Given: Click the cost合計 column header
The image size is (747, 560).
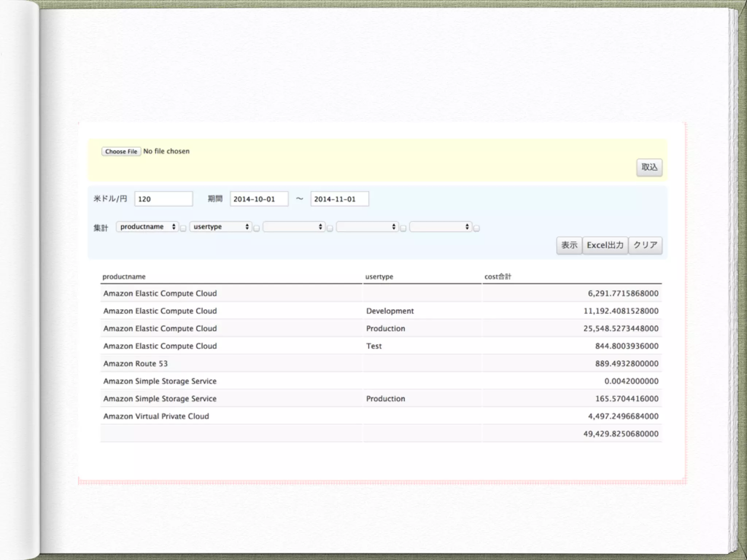Looking at the screenshot, I should [x=498, y=277].
